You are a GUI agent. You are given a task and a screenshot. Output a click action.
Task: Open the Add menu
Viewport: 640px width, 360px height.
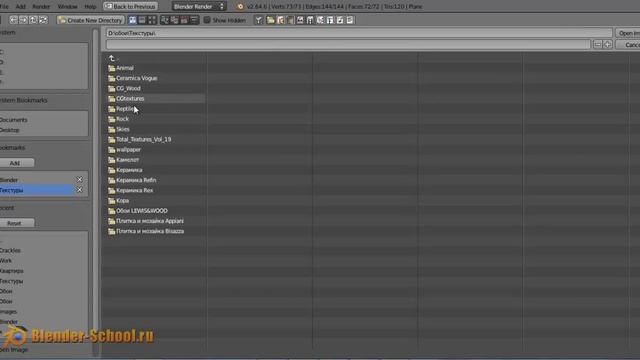point(20,7)
